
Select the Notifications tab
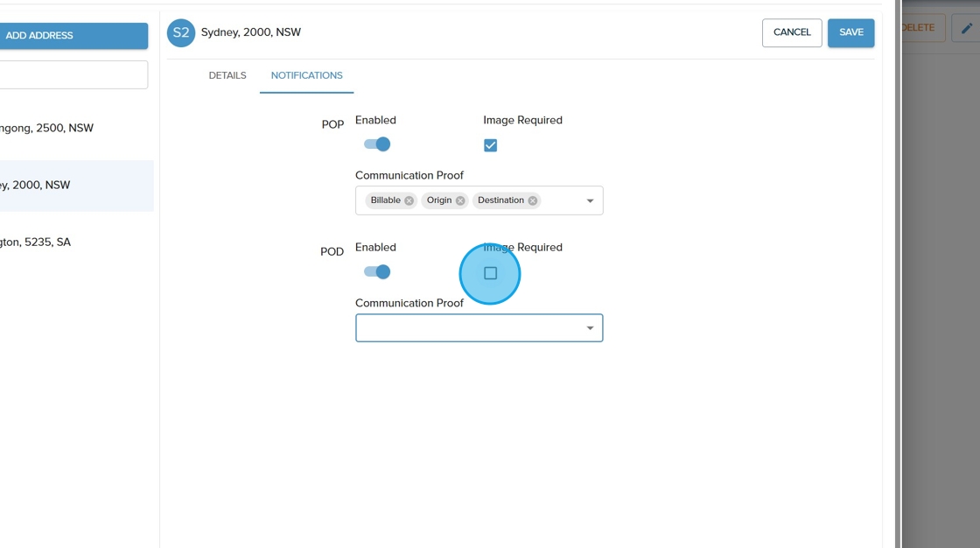tap(306, 75)
